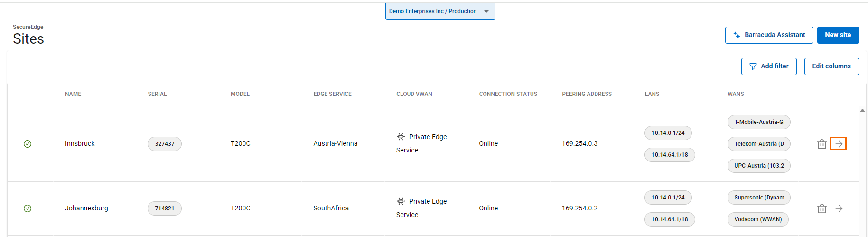Click the New site button
The width and height of the screenshot is (868, 237).
[x=838, y=35]
